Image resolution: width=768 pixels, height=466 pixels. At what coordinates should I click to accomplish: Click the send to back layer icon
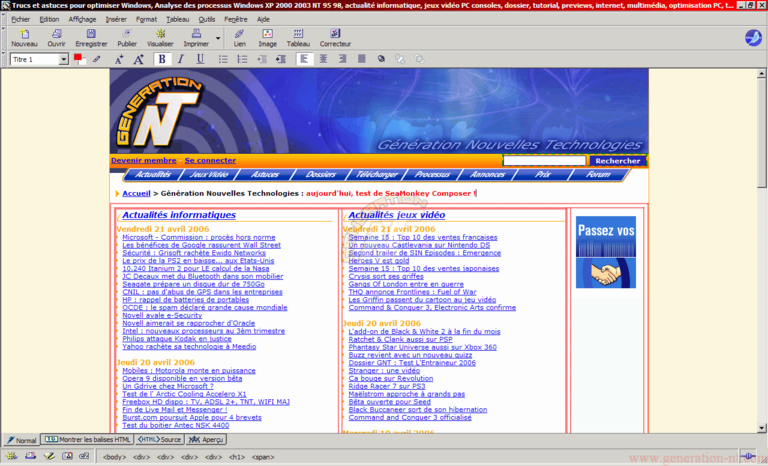click(400, 59)
